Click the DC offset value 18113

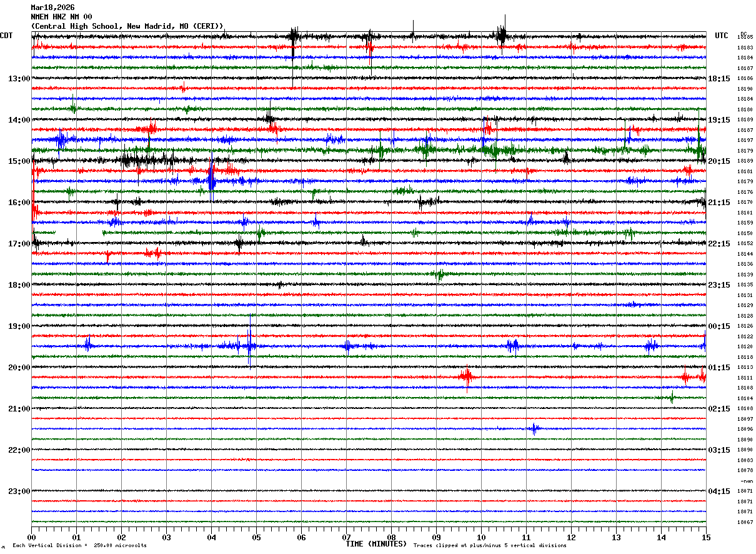745,368
